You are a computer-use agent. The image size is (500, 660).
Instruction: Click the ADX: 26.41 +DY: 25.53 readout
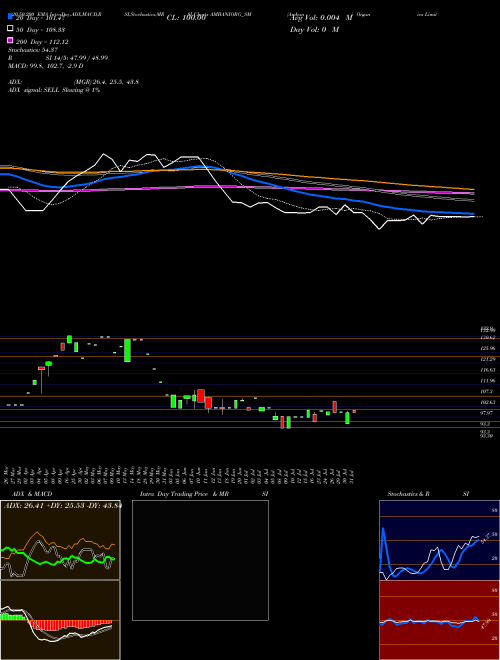pos(62,506)
